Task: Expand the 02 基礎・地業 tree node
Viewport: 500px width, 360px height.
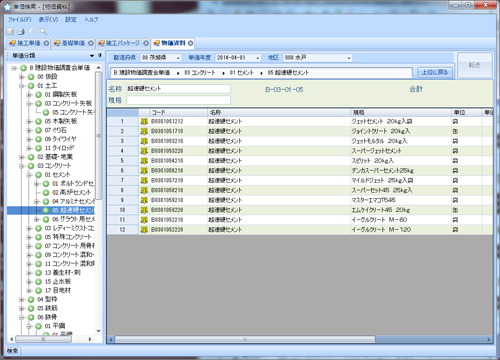Action: tap(22, 157)
